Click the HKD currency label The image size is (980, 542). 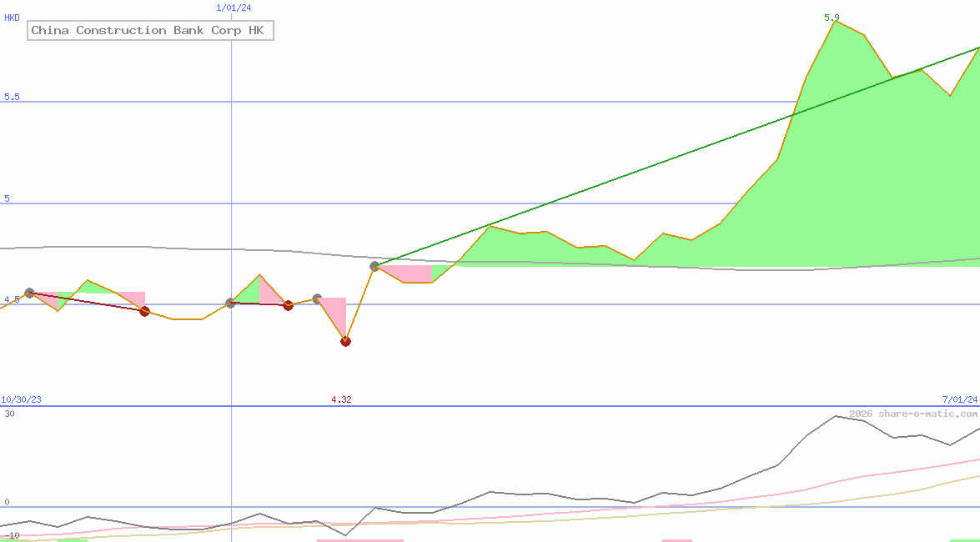pyautogui.click(x=12, y=18)
